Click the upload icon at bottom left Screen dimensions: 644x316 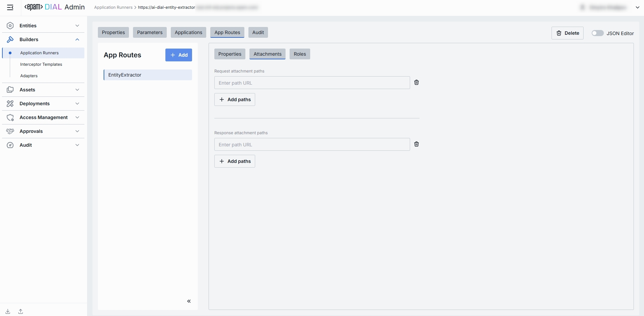pos(21,311)
